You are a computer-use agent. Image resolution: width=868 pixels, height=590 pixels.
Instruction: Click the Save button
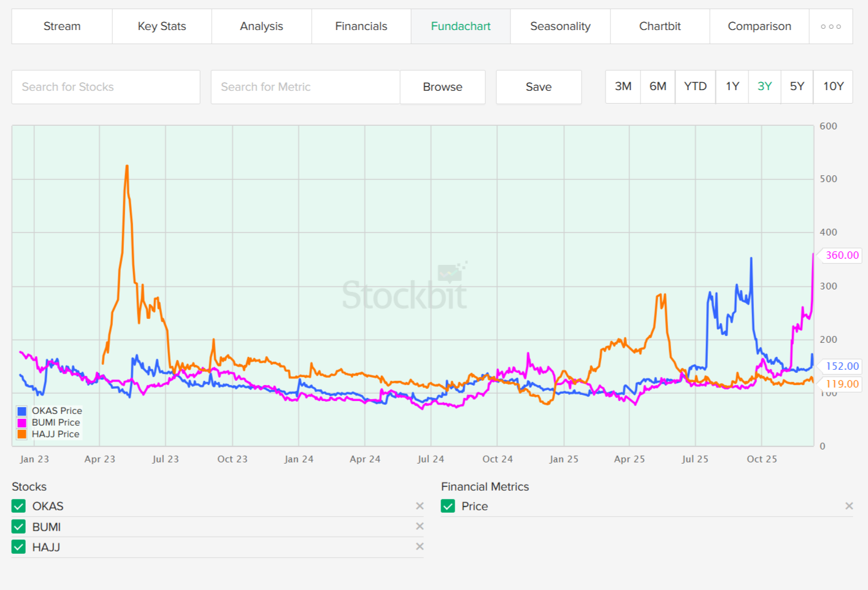(539, 87)
